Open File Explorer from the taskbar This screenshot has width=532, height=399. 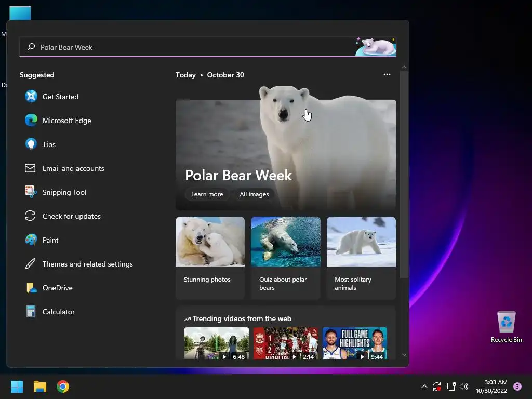[39, 387]
